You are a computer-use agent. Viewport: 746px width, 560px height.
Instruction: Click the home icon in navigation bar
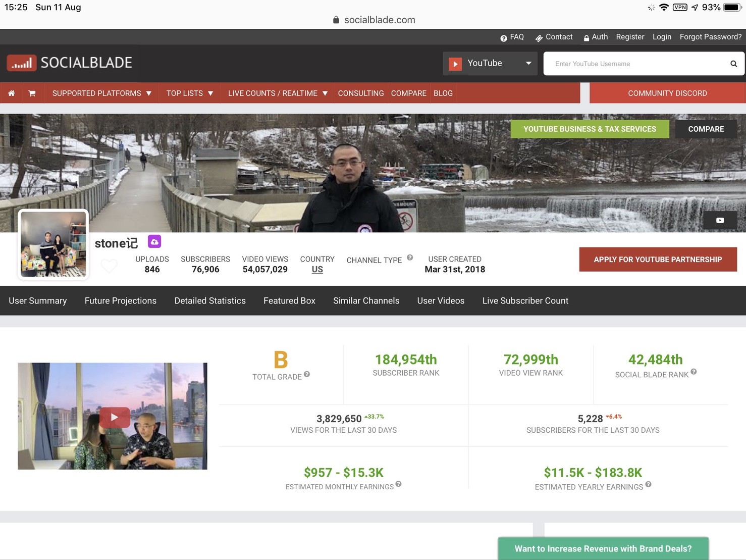(11, 93)
